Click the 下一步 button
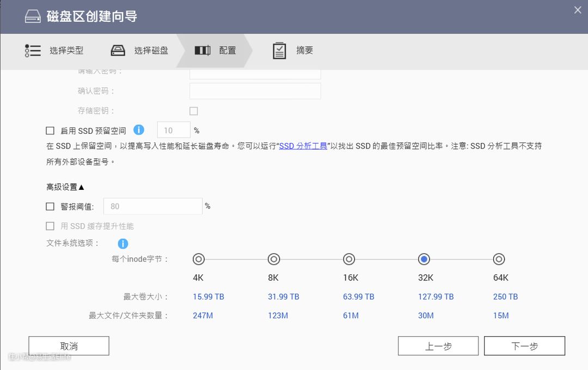Image resolution: width=588 pixels, height=370 pixels. point(524,346)
